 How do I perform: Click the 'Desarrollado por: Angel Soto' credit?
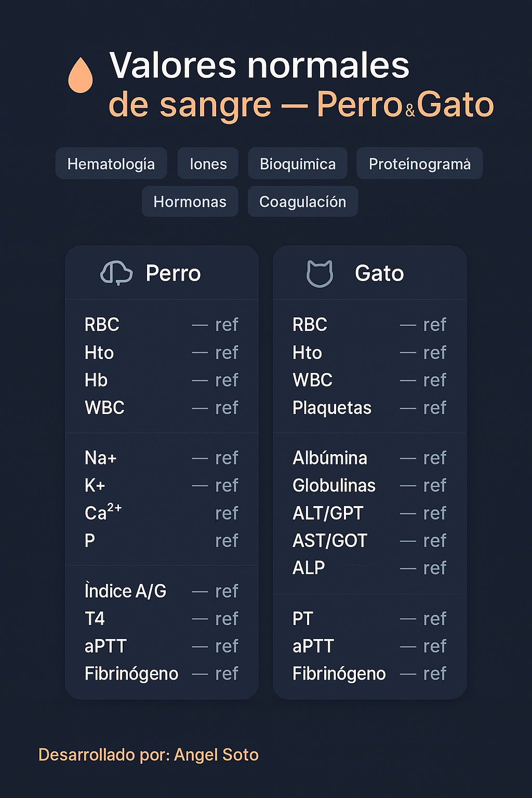pos(149,754)
